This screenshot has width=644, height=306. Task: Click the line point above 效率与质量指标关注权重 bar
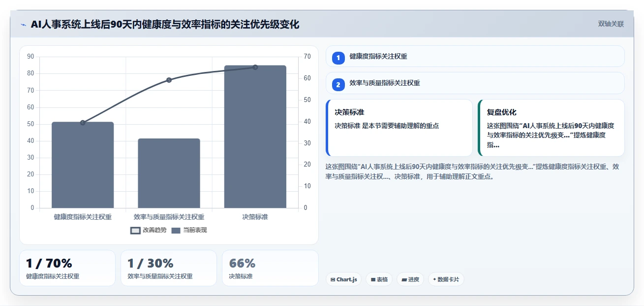[169, 80]
